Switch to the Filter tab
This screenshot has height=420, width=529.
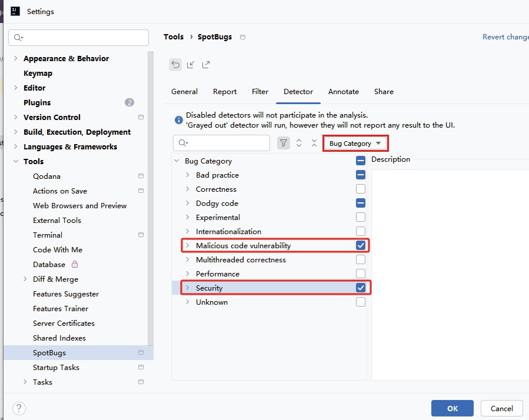(x=259, y=92)
